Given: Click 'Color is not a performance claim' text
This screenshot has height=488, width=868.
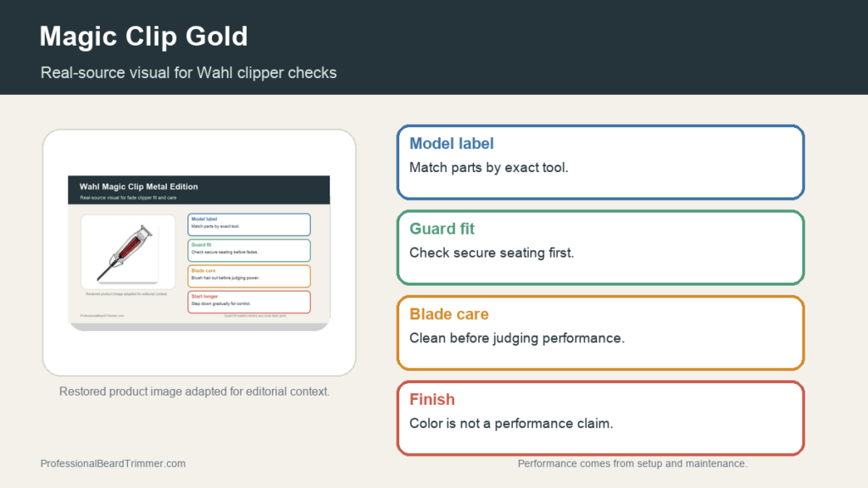Looking at the screenshot, I should 511,424.
